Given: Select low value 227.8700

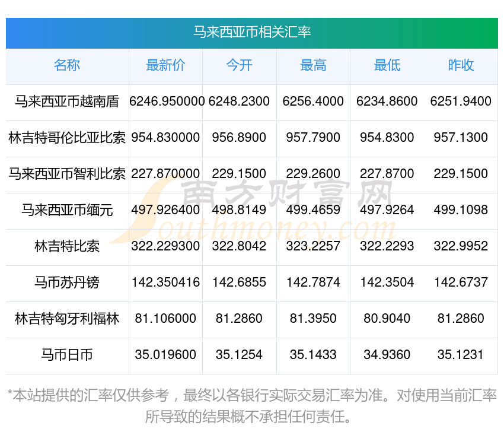Looking at the screenshot, I should (387, 174).
